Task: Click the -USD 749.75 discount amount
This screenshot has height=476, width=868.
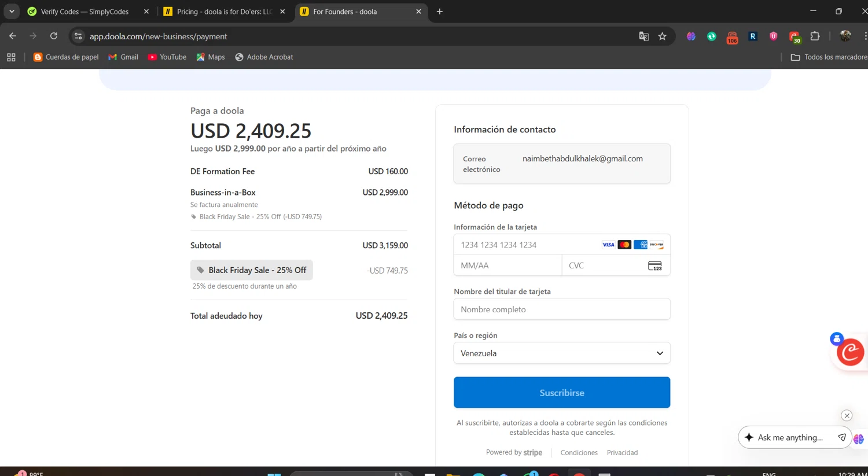Action: 387,271
